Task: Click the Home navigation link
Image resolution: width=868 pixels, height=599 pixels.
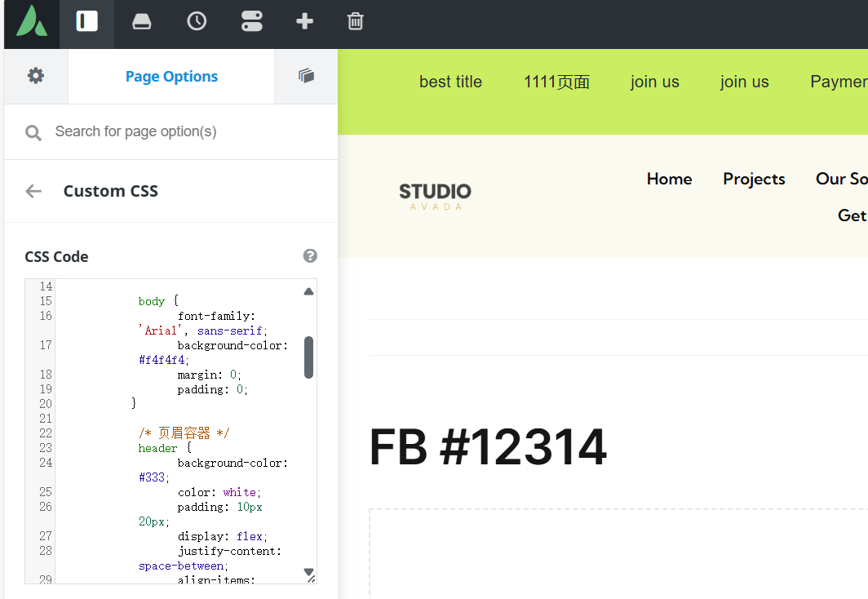Action: [669, 179]
